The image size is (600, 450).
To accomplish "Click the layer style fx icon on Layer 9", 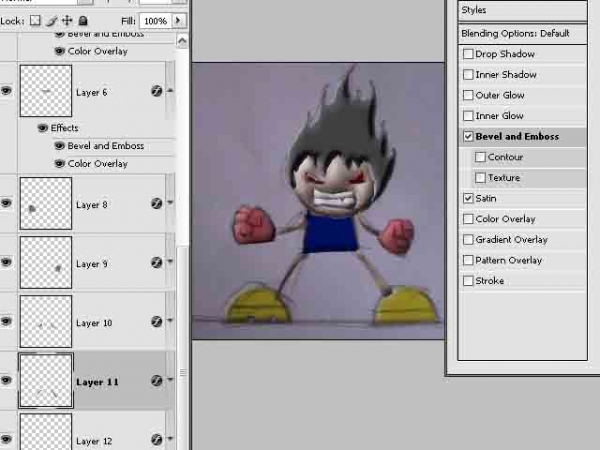I will [157, 262].
